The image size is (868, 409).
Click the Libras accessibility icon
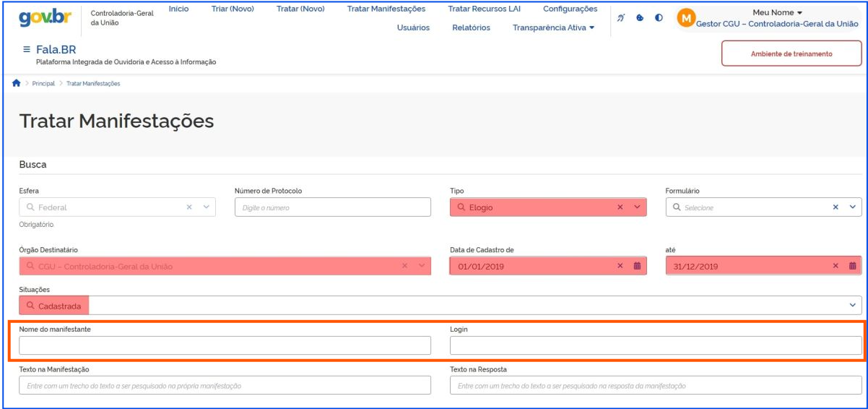coord(620,18)
